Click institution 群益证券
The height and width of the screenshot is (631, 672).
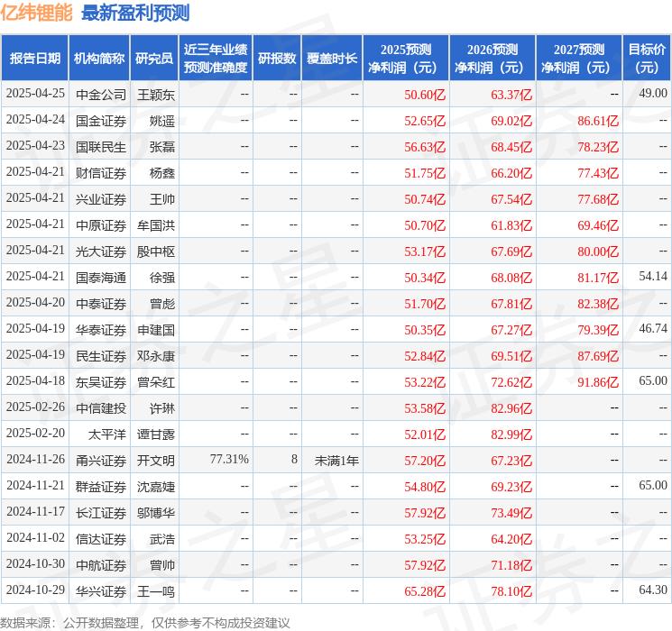[101, 487]
